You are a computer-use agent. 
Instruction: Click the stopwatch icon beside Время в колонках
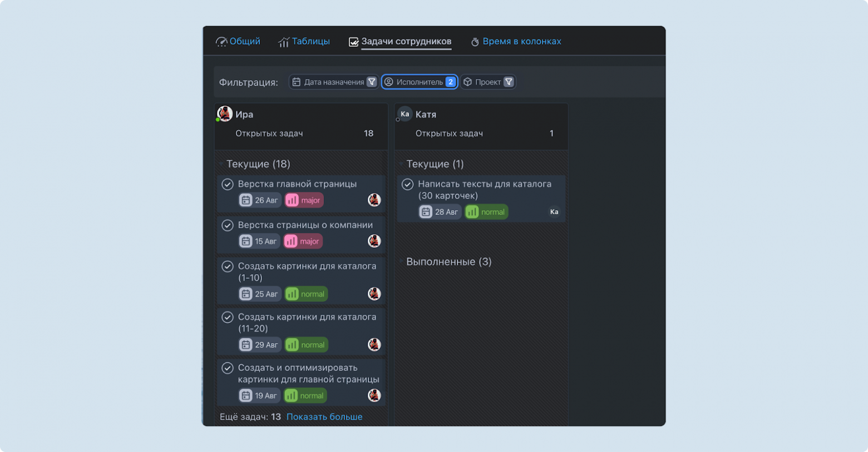475,42
